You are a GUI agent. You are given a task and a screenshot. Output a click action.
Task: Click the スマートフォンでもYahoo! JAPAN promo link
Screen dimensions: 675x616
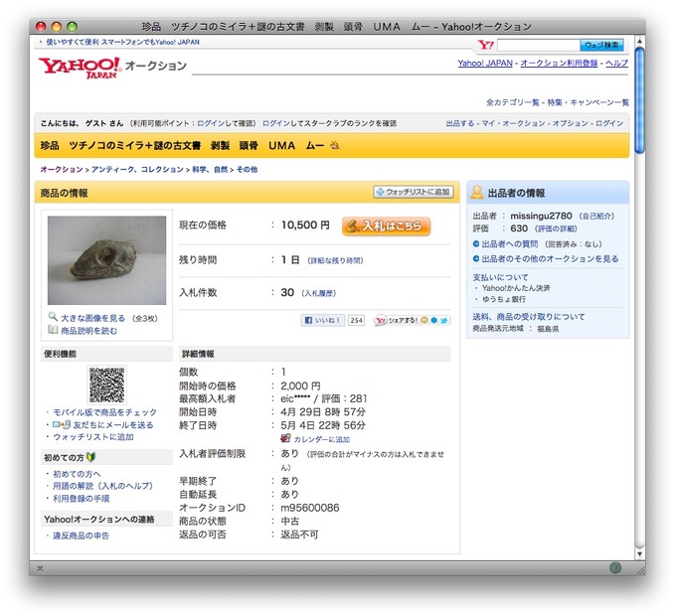click(122, 42)
